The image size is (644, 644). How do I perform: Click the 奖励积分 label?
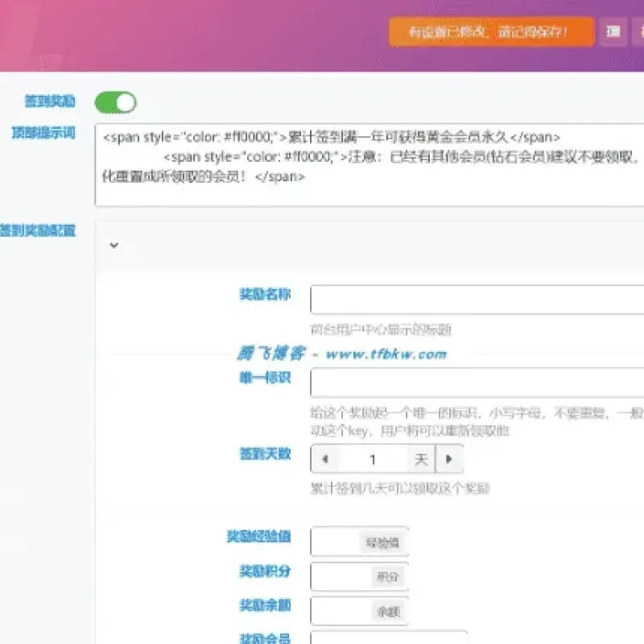265,571
